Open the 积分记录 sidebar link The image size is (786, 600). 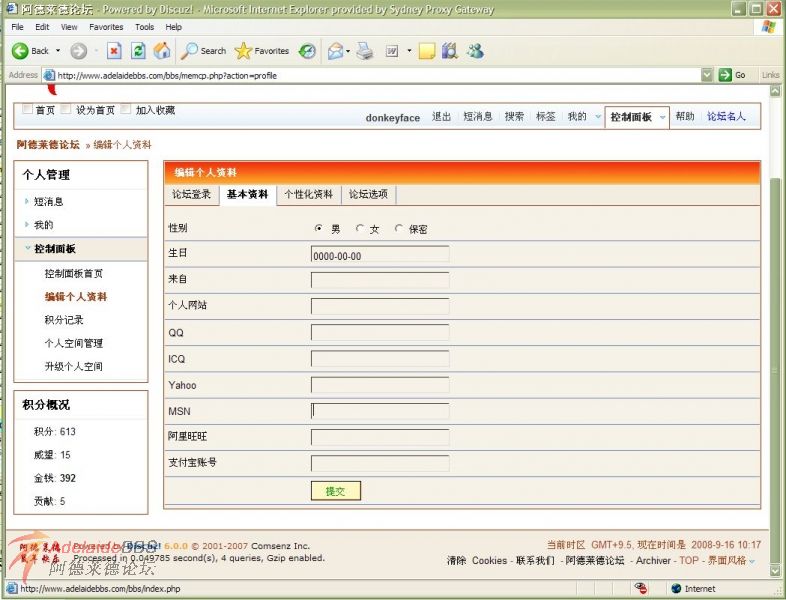[x=64, y=320]
